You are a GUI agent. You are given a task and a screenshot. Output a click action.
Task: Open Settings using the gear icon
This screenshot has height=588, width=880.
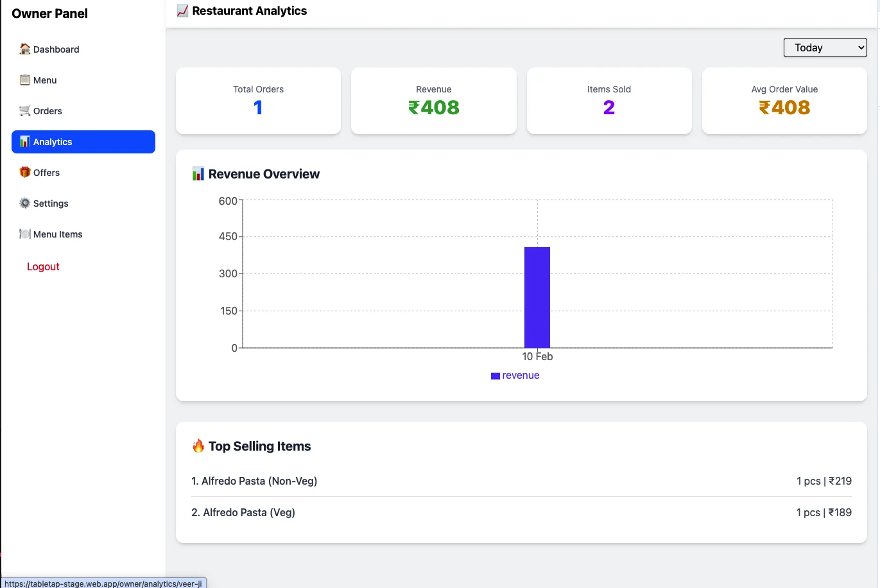click(x=24, y=203)
